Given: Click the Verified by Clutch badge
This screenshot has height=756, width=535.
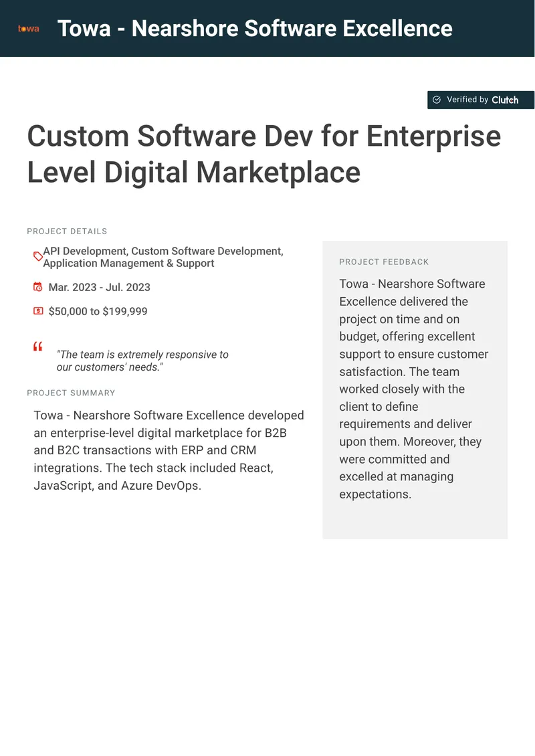Looking at the screenshot, I should point(481,100).
